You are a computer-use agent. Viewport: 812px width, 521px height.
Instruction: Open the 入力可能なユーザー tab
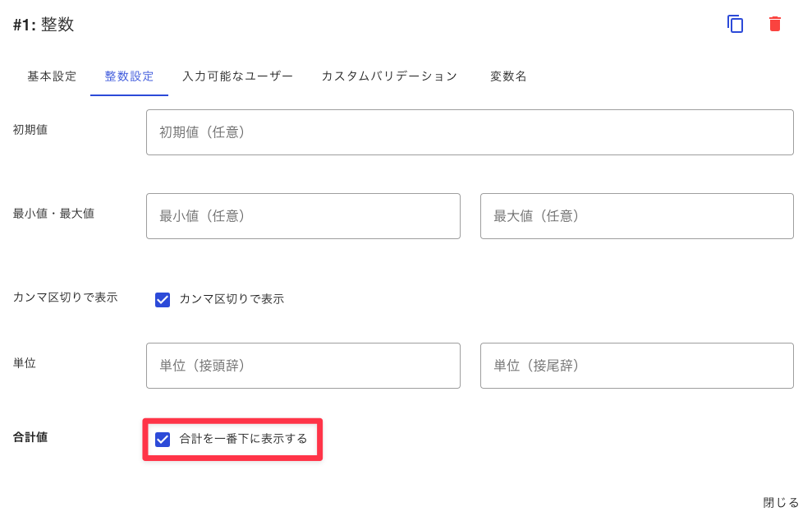pyautogui.click(x=238, y=76)
